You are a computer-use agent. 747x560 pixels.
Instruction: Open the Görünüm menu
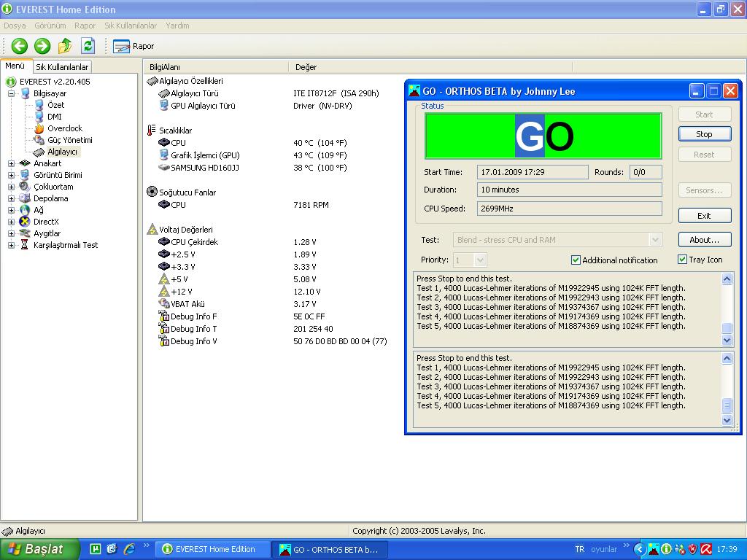[50, 26]
